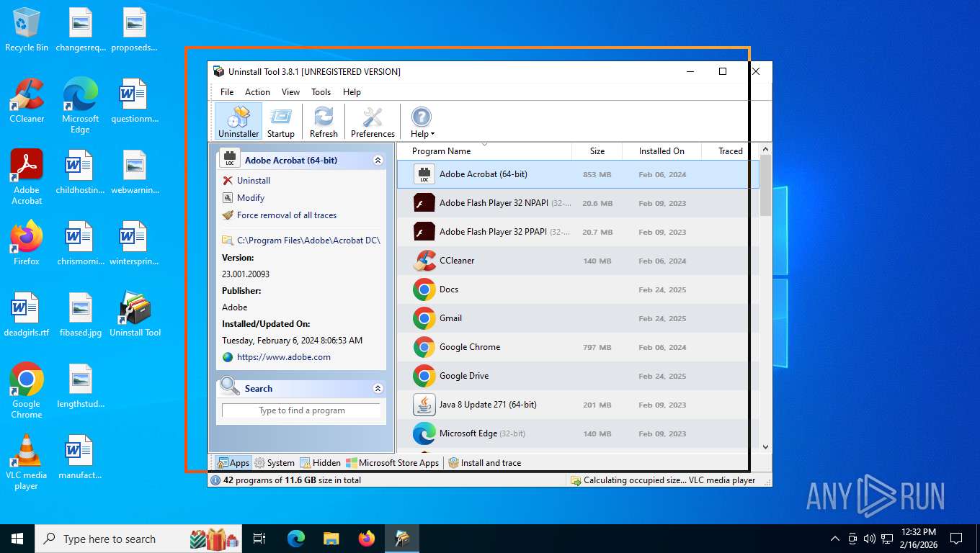Open the Help menu in menu bar
Viewport: 980px width, 553px height.
click(352, 92)
